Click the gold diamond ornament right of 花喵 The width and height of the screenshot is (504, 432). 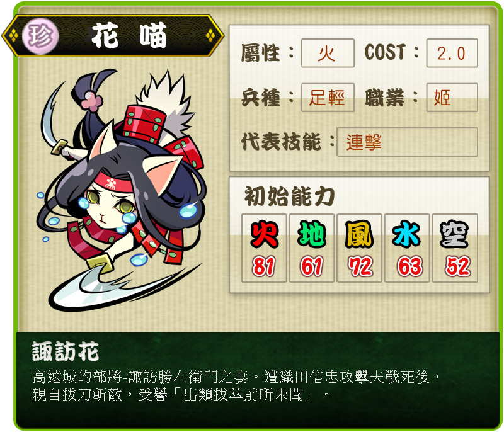[x=210, y=35]
